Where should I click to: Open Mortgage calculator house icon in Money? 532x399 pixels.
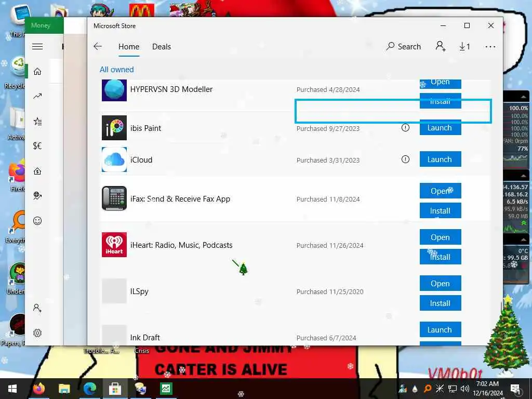click(x=37, y=171)
